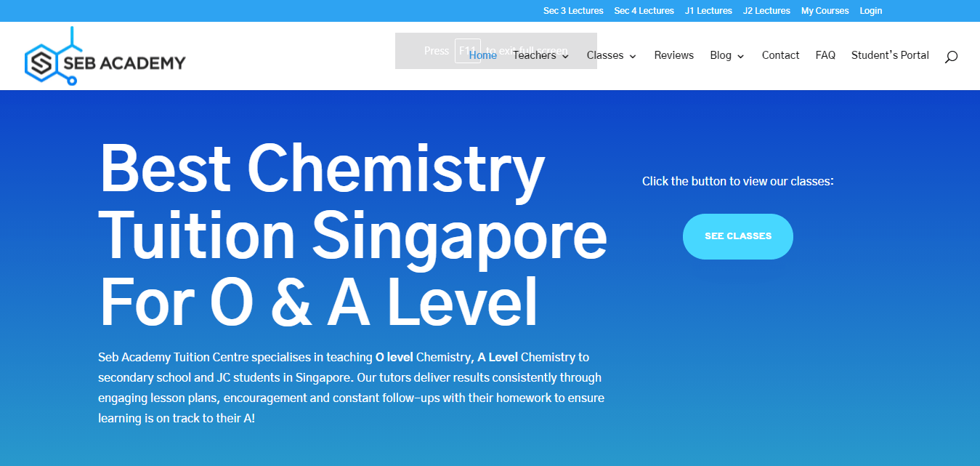Image resolution: width=980 pixels, height=466 pixels.
Task: Click the Best Chemistry Tuition Singapore heading
Action: tap(353, 234)
